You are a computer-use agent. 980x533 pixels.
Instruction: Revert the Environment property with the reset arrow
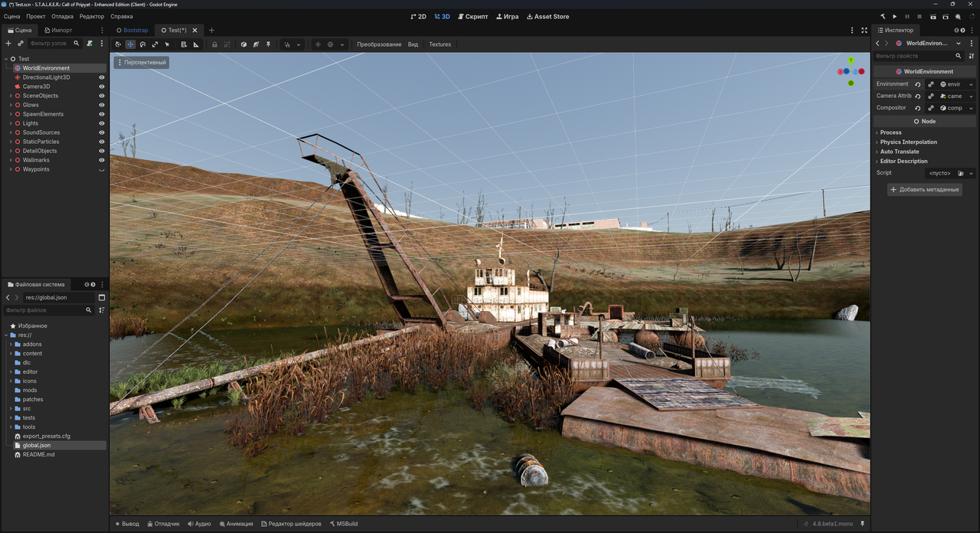pyautogui.click(x=918, y=84)
